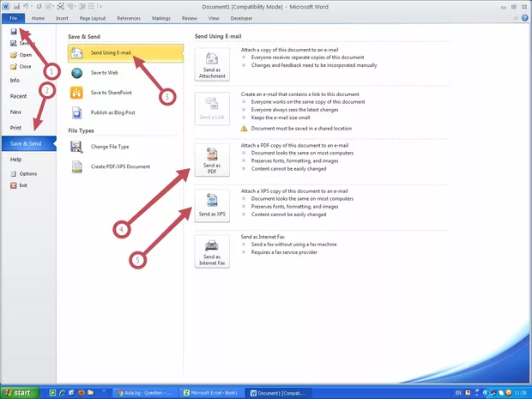The height and width of the screenshot is (399, 532).
Task: Select Recent in the Backstage menu
Action: [x=18, y=96]
